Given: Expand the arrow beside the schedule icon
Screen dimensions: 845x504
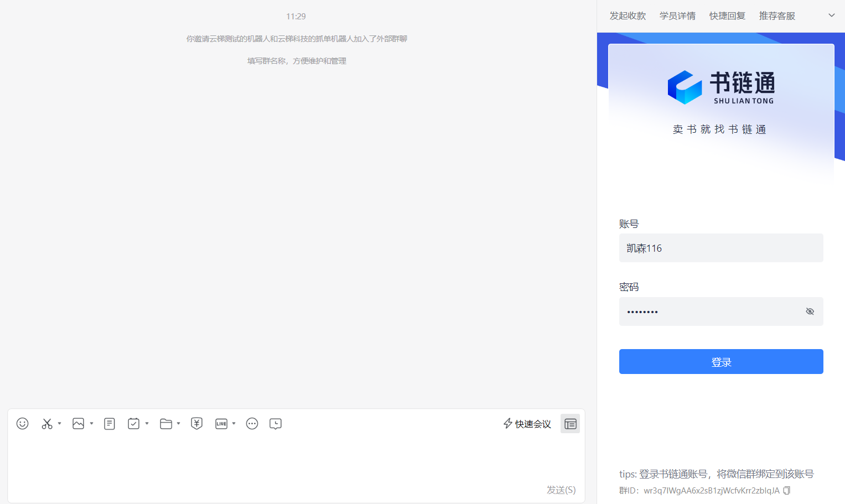Looking at the screenshot, I should point(147,424).
